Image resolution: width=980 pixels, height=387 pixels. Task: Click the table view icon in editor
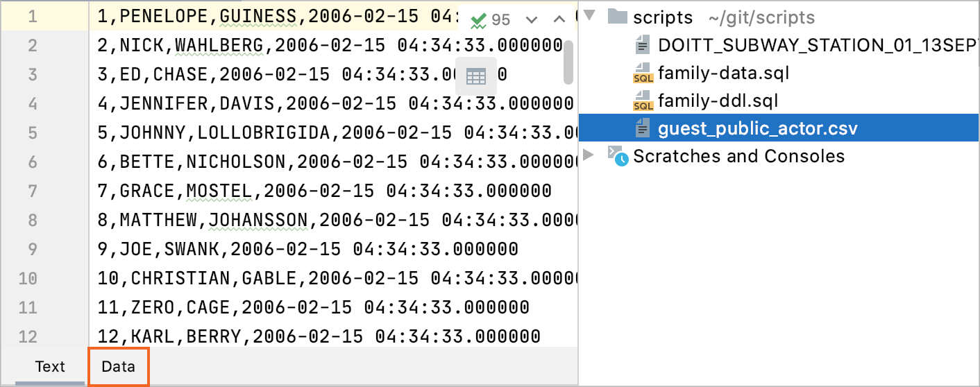coord(476,76)
